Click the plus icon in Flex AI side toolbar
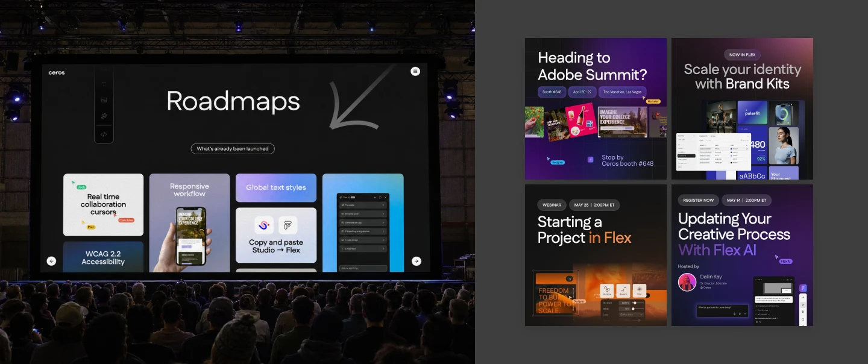 803,297
